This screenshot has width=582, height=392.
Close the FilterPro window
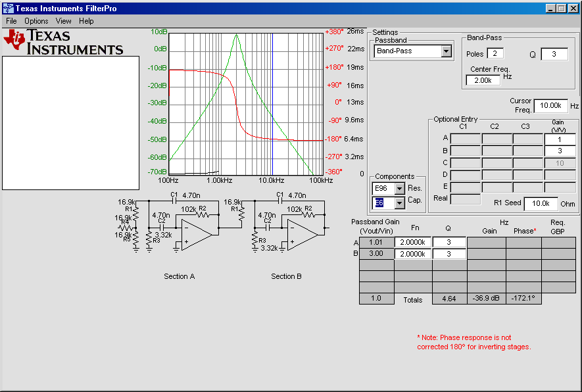573,9
